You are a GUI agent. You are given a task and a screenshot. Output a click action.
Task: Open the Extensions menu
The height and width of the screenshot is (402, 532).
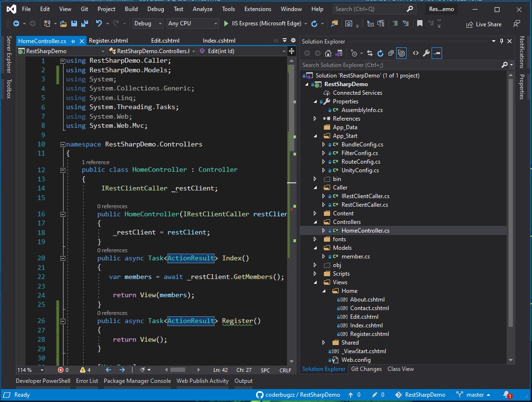click(257, 9)
